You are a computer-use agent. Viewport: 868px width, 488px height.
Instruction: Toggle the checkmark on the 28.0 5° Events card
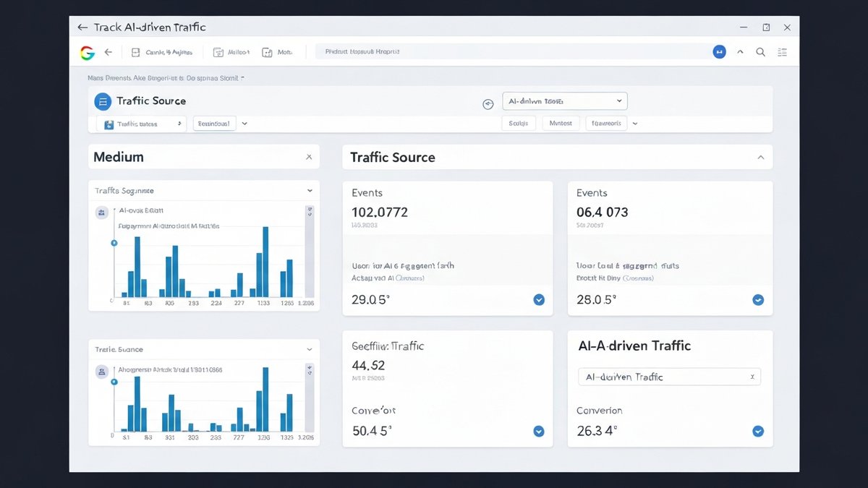coord(758,299)
